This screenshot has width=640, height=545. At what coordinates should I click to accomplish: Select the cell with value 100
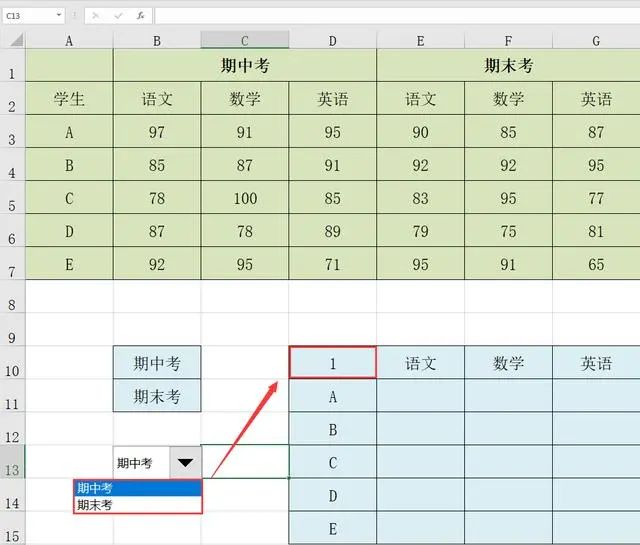245,198
